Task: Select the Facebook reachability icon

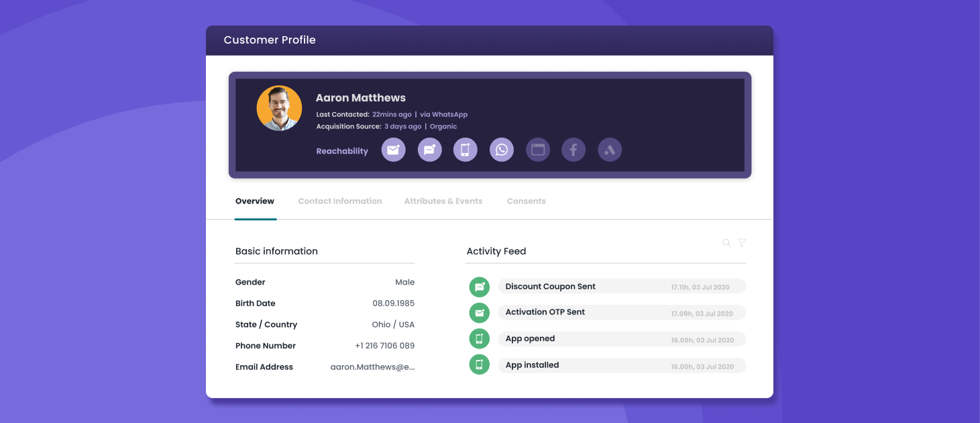Action: point(574,150)
